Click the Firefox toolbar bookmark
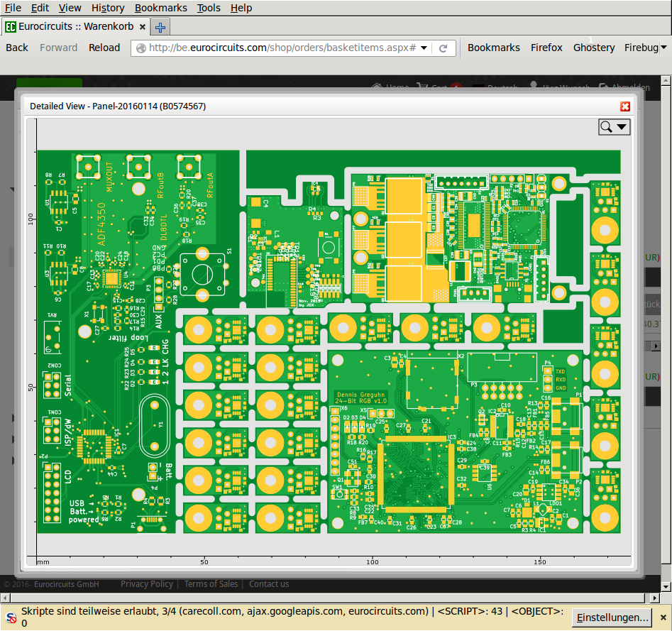Image resolution: width=672 pixels, height=631 pixels. [546, 48]
